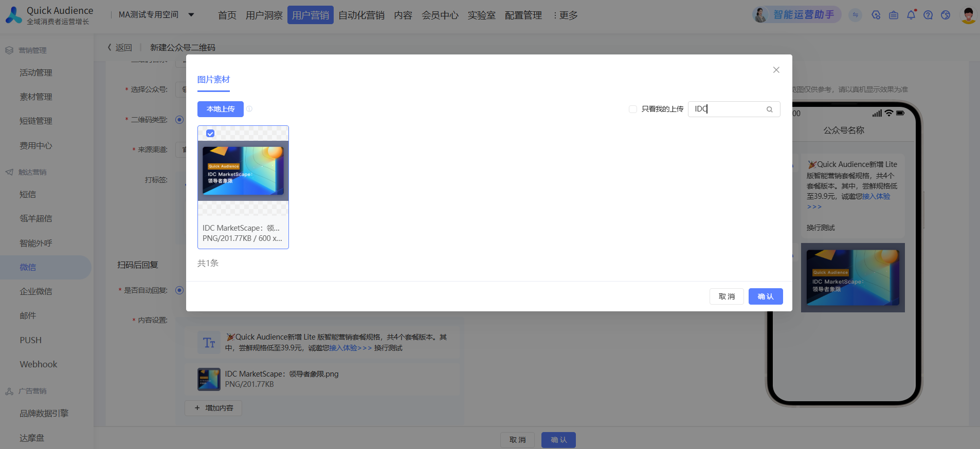Click 确认 in the image dialog
The image size is (980, 449).
point(766,296)
